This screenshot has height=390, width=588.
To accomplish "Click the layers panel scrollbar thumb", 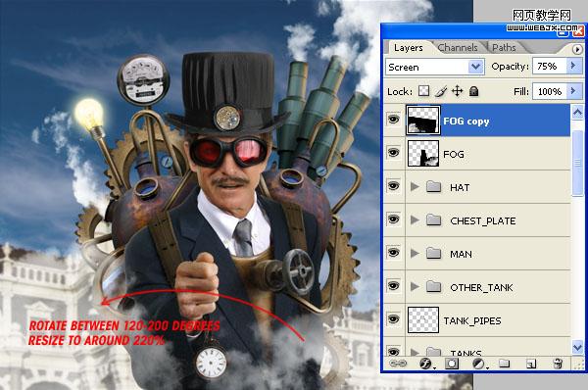I will pyautogui.click(x=577, y=163).
